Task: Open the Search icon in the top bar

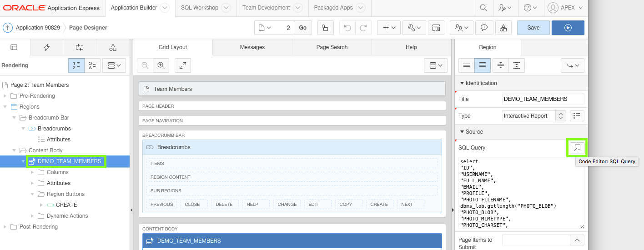Action: point(483,8)
